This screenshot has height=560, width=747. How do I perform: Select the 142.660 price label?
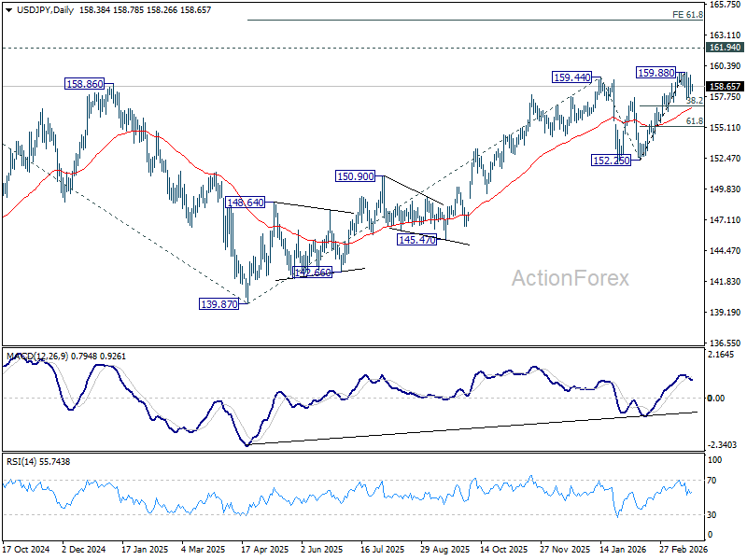(x=312, y=273)
